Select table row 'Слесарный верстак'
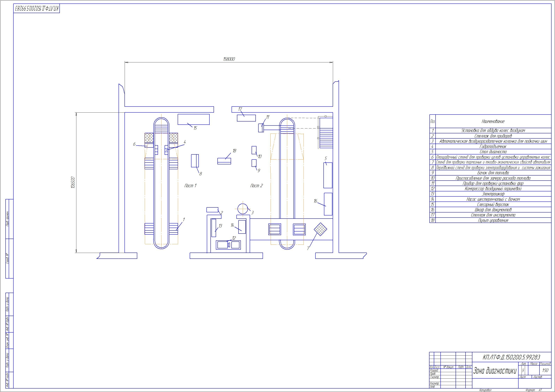Screen dimensions: 555x392 pyautogui.click(x=493, y=204)
